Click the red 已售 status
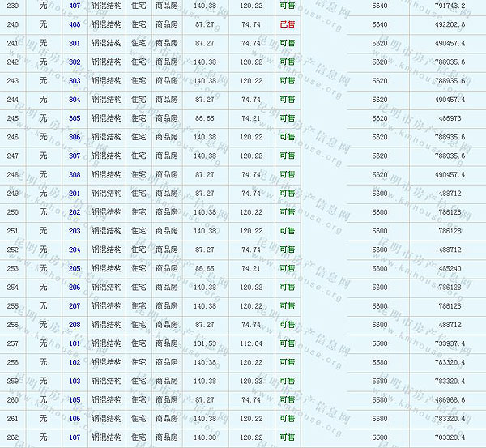Screen dimensions: 486x448 coord(287,24)
